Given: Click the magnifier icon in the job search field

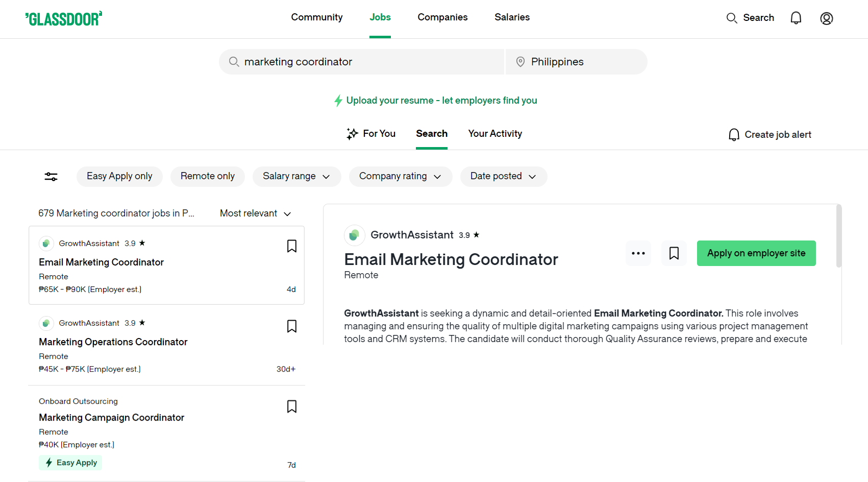Looking at the screenshot, I should pyautogui.click(x=234, y=62).
